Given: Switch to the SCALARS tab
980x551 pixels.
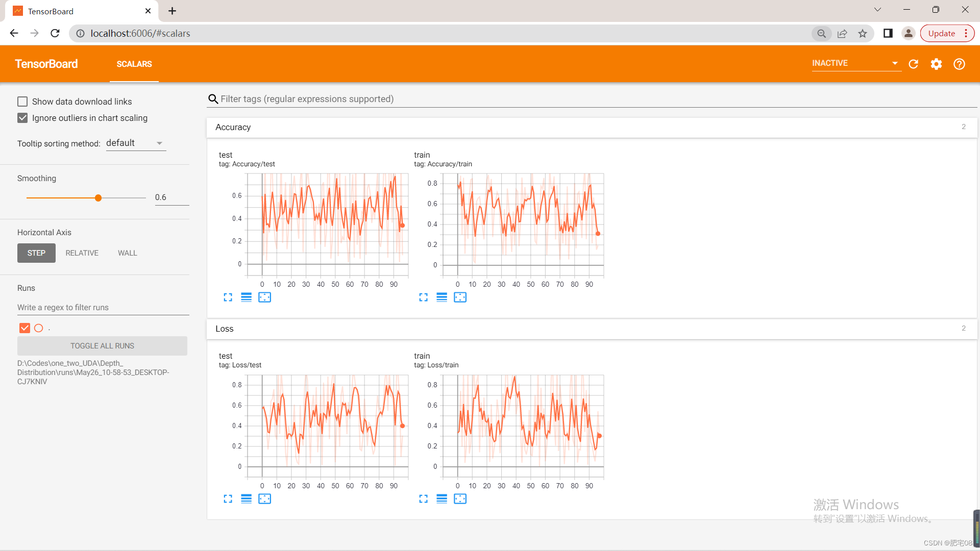Looking at the screenshot, I should point(134,64).
